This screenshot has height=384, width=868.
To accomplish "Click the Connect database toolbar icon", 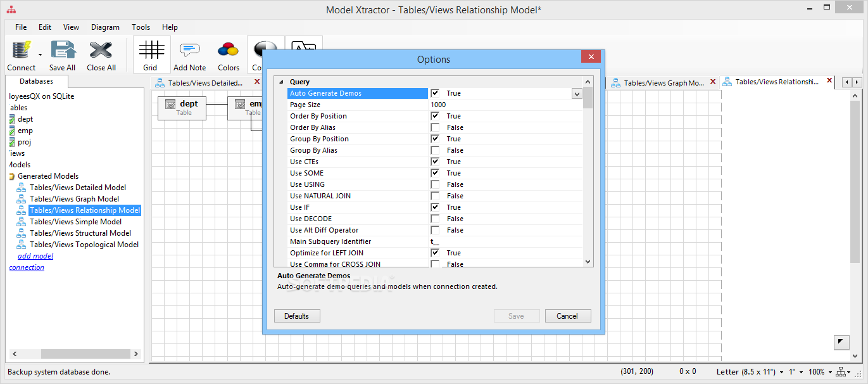I will click(x=22, y=50).
